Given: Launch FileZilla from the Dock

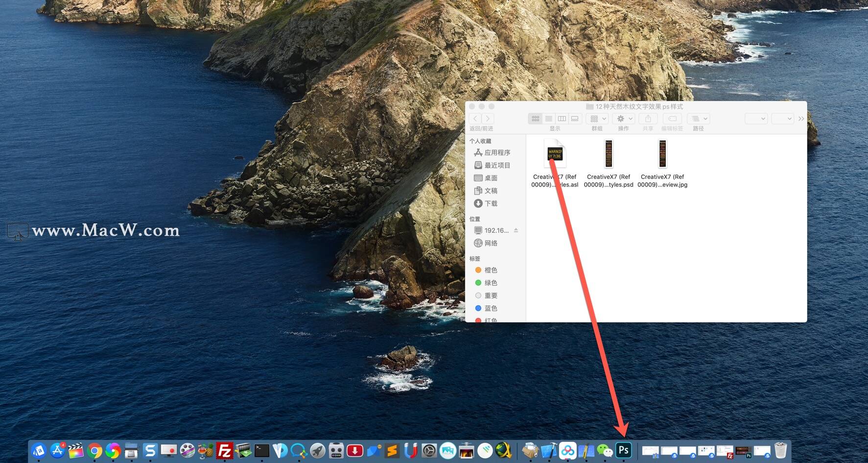Looking at the screenshot, I should tap(224, 451).
